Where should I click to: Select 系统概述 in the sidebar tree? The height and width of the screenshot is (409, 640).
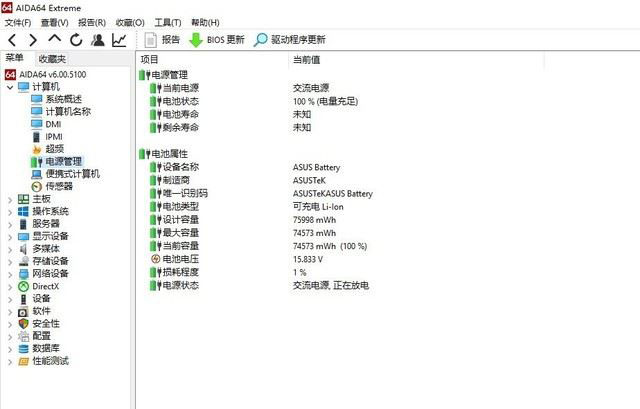point(63,99)
